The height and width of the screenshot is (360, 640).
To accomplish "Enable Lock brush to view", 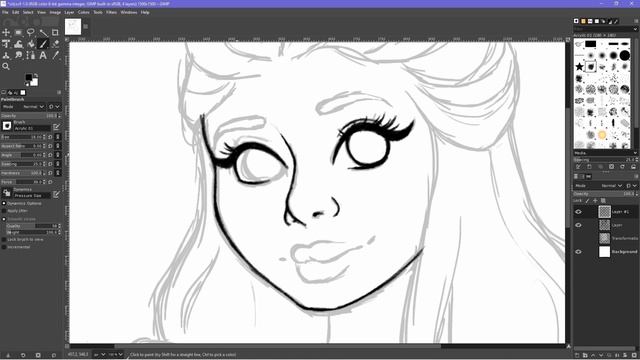I will [x=4, y=240].
